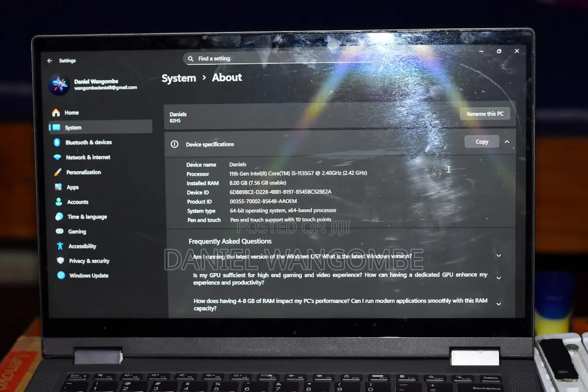Click the processor value 11th Gen Intel Core i5-1135G7
Screen dimensions: 588x392
point(298,173)
